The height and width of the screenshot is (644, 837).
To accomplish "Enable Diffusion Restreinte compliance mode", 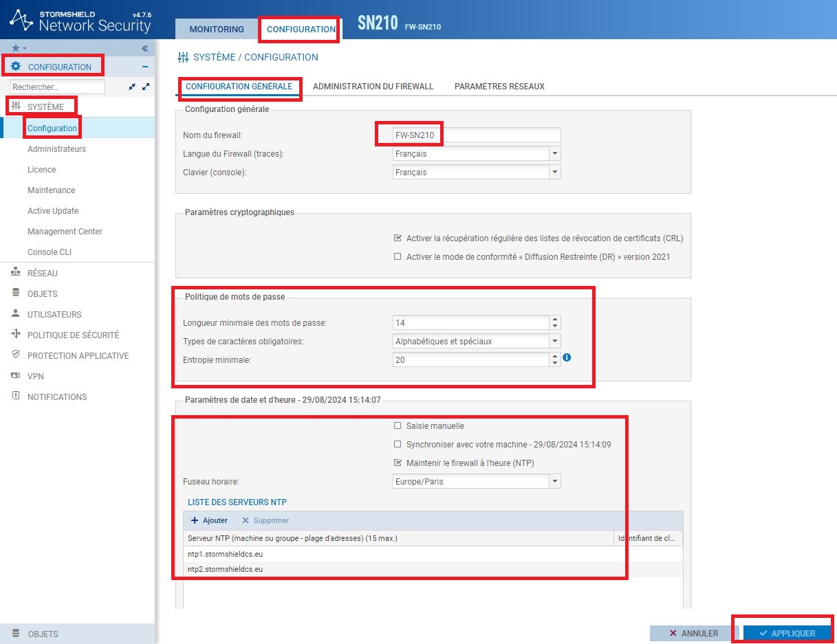I will pyautogui.click(x=398, y=257).
